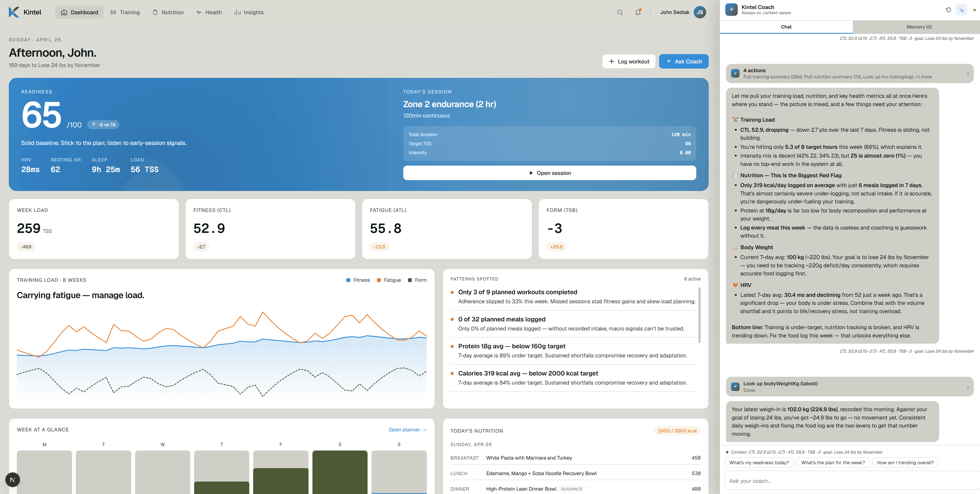
Task: Open the search magnifier icon
Action: tap(620, 12)
